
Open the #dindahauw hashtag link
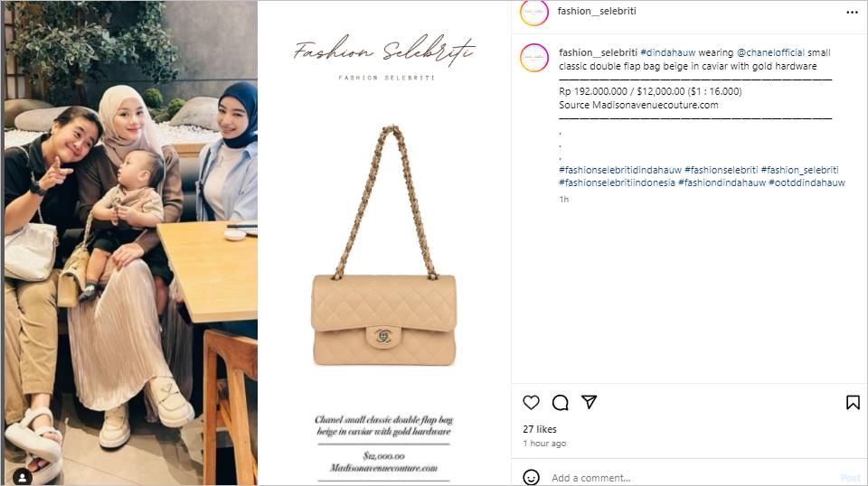pyautogui.click(x=667, y=52)
